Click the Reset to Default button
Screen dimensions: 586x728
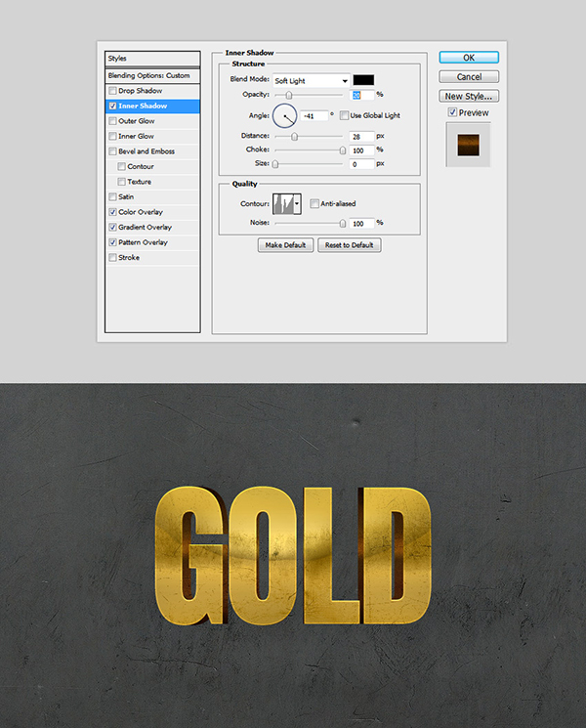(x=349, y=245)
